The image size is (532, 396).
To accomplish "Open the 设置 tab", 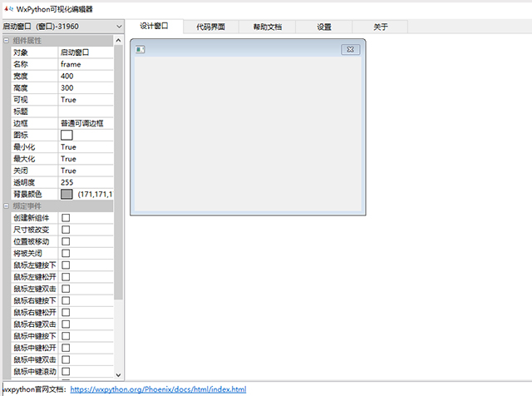I will tap(324, 27).
